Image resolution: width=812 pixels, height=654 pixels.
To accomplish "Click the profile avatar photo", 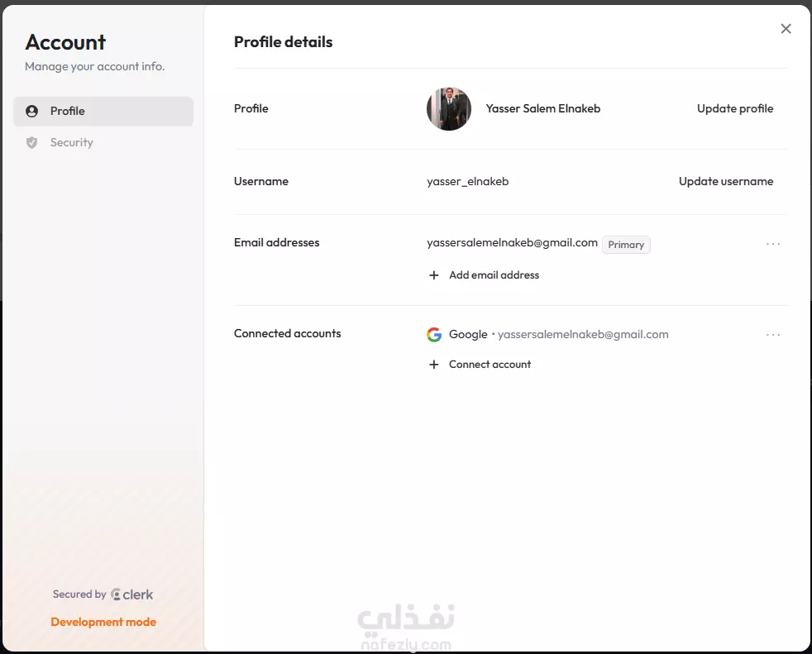I will pos(449,109).
